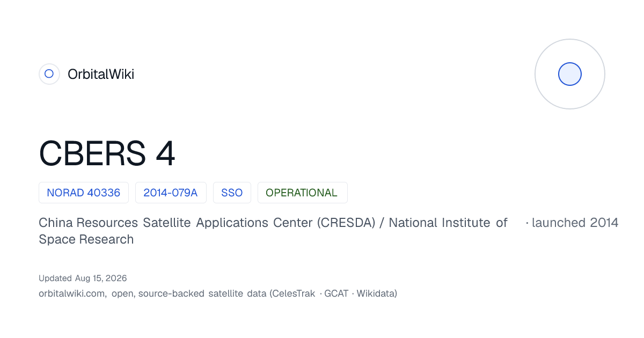Click the NORAD 40336 badge
This screenshot has height=338, width=644.
coord(84,193)
